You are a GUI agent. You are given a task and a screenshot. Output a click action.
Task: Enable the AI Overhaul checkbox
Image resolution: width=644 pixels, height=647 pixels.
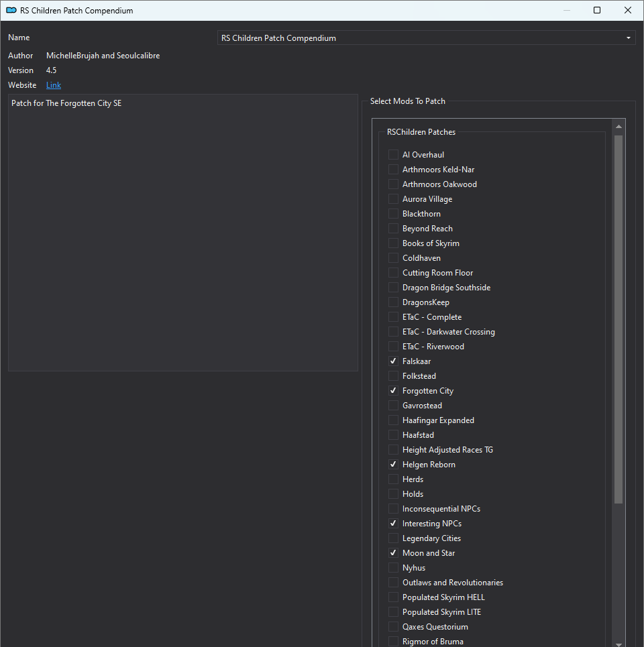pos(393,155)
